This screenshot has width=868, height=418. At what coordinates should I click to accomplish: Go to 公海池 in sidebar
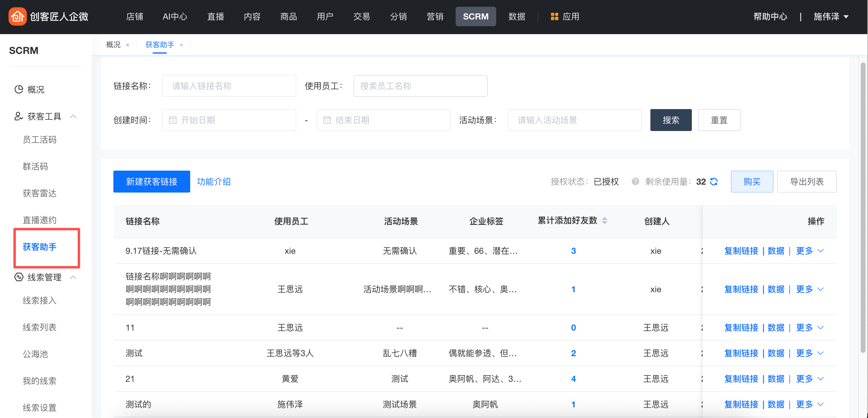tap(35, 354)
